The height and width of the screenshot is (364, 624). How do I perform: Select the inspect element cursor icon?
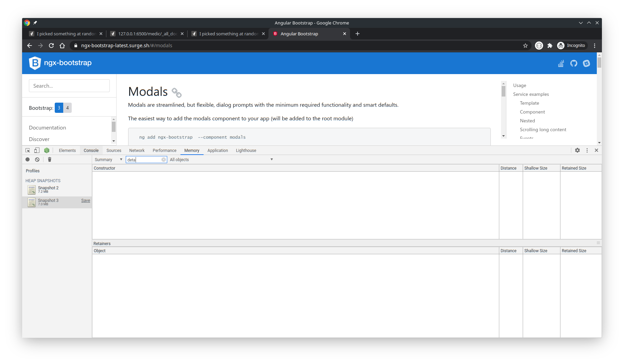[x=27, y=150]
